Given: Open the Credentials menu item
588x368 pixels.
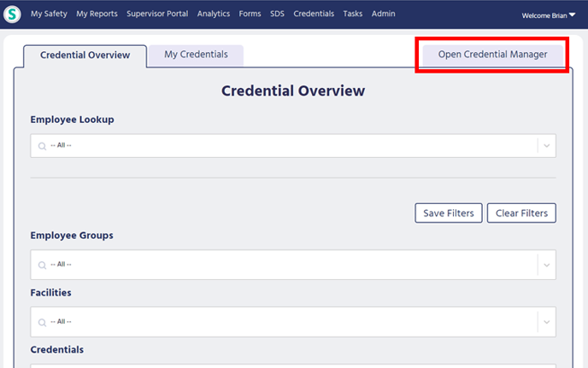Looking at the screenshot, I should 314,14.
